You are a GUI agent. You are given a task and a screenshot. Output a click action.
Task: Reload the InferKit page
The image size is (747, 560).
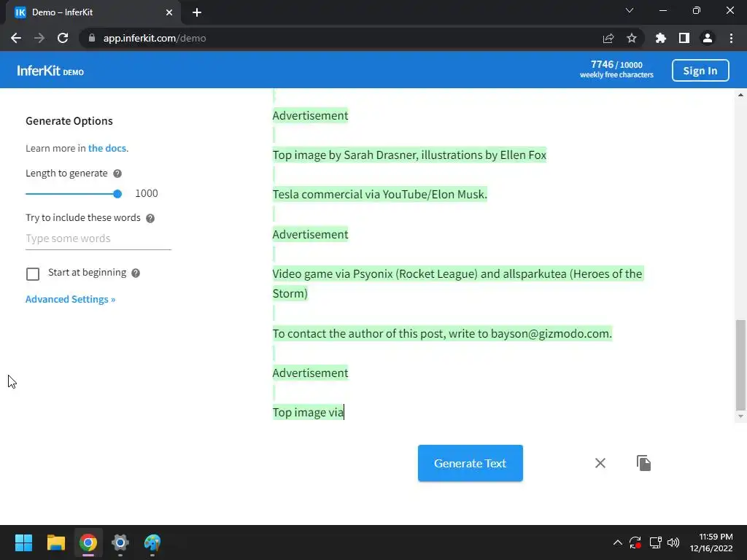click(x=63, y=38)
